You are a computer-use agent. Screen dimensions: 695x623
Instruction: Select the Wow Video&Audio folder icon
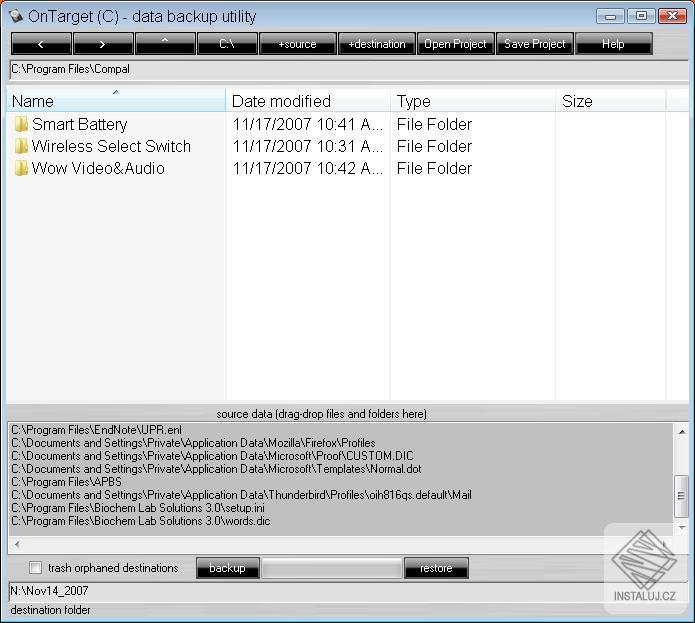(20, 168)
